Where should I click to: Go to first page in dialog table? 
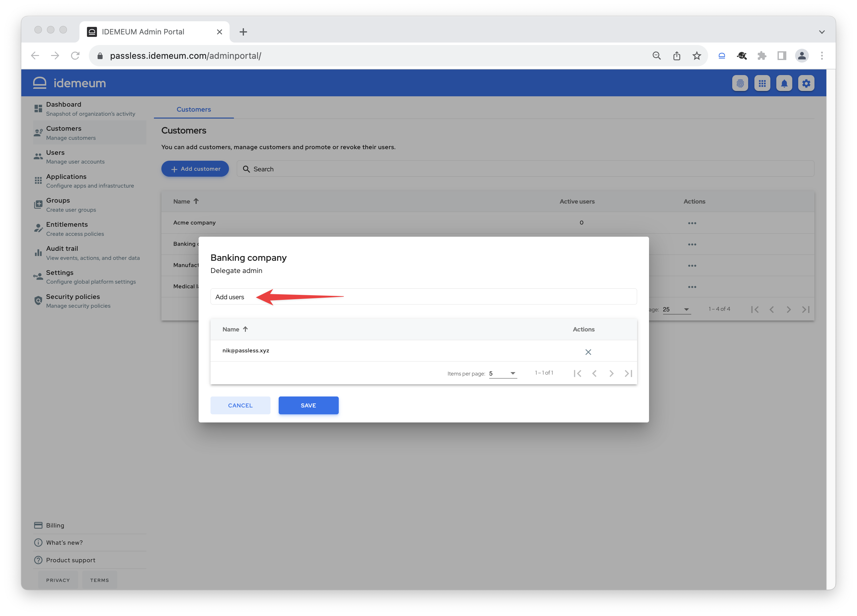tap(577, 373)
